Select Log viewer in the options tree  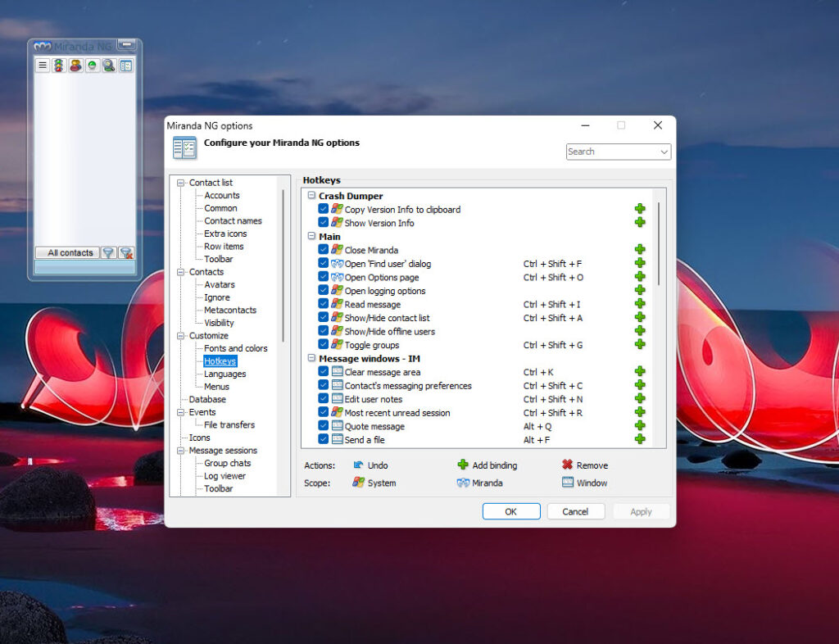point(224,476)
